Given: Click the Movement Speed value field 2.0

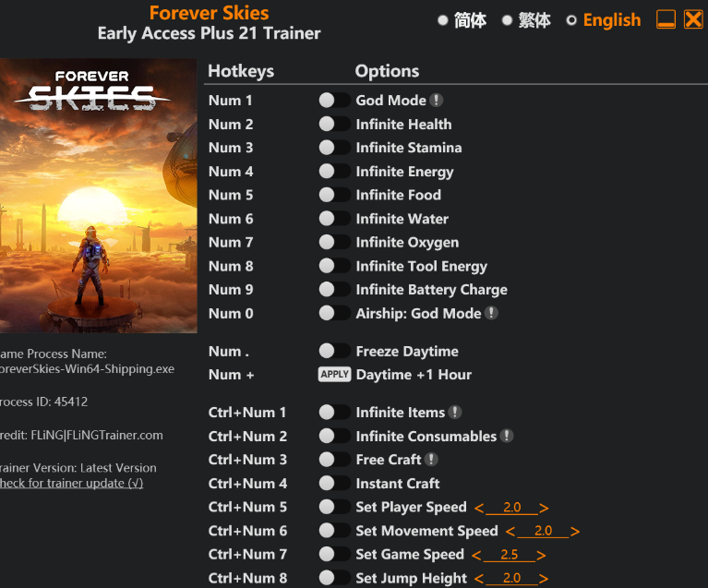Looking at the screenshot, I should click(543, 531).
